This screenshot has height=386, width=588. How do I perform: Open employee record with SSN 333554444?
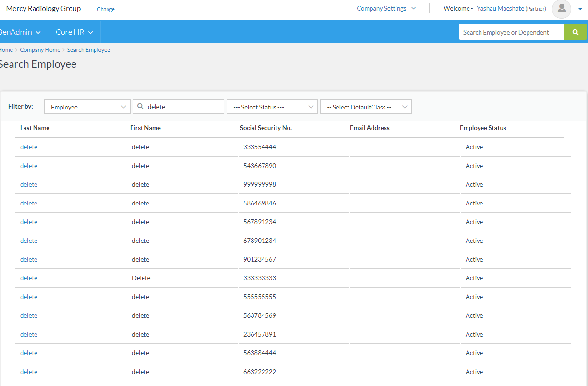click(28, 147)
